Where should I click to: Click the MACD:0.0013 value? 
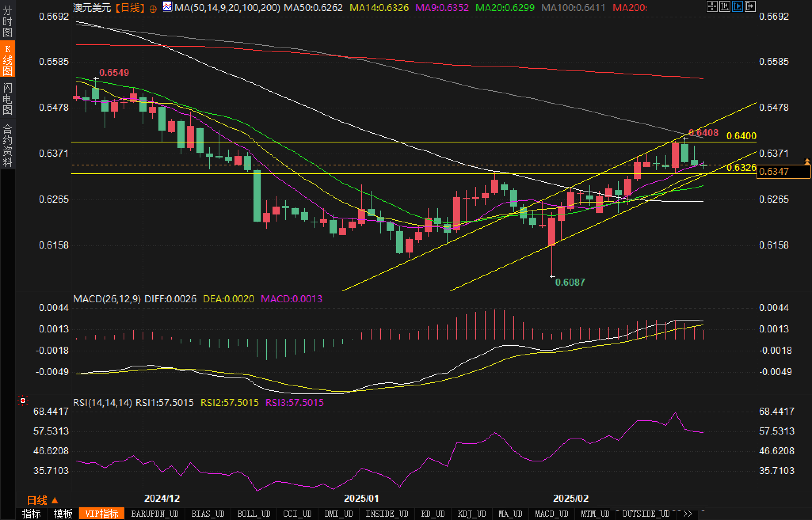click(292, 299)
